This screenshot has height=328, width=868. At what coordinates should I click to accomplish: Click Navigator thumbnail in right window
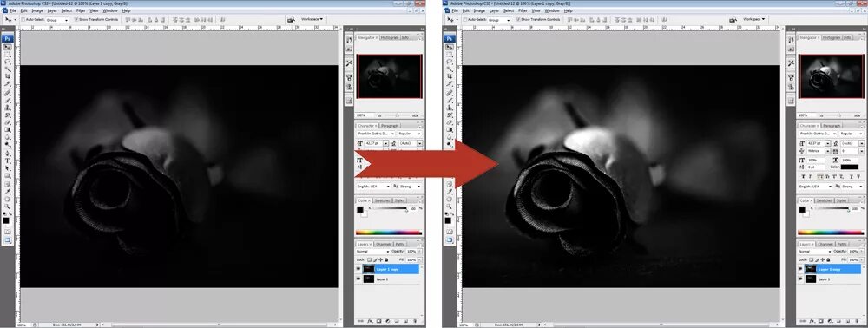coord(832,75)
